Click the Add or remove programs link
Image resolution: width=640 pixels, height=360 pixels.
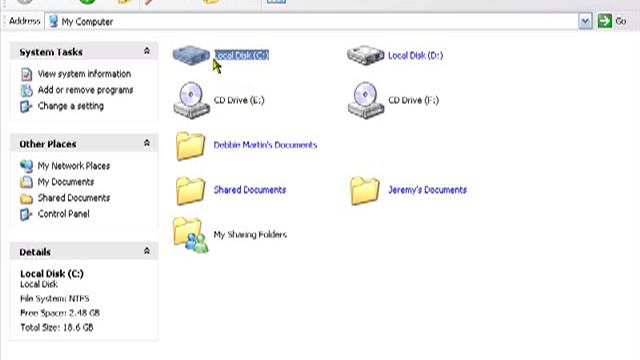pyautogui.click(x=85, y=90)
